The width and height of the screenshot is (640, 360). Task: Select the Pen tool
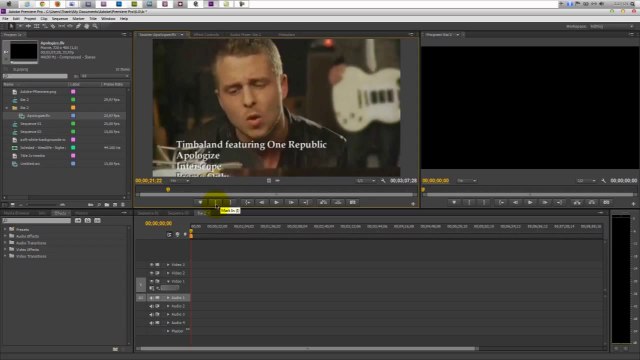point(78,26)
